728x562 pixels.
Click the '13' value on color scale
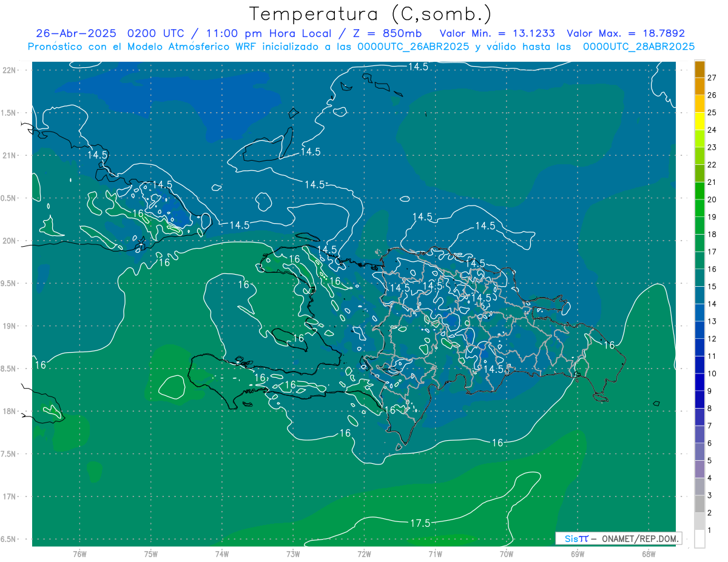click(x=713, y=321)
